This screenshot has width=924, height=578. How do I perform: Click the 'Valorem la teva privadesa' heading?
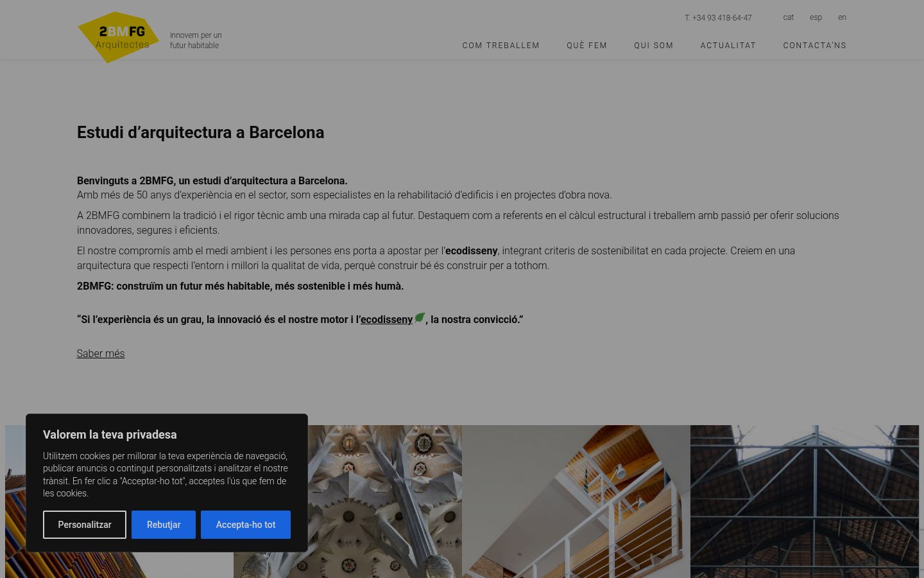(110, 435)
